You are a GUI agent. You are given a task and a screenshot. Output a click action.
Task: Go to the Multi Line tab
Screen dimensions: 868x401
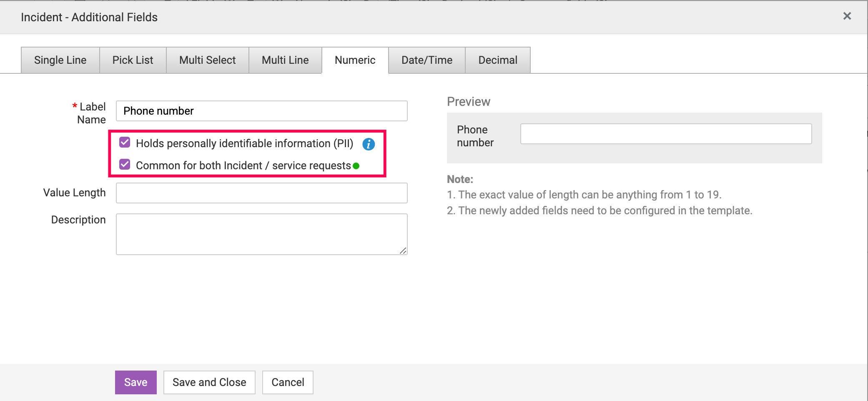click(x=285, y=60)
